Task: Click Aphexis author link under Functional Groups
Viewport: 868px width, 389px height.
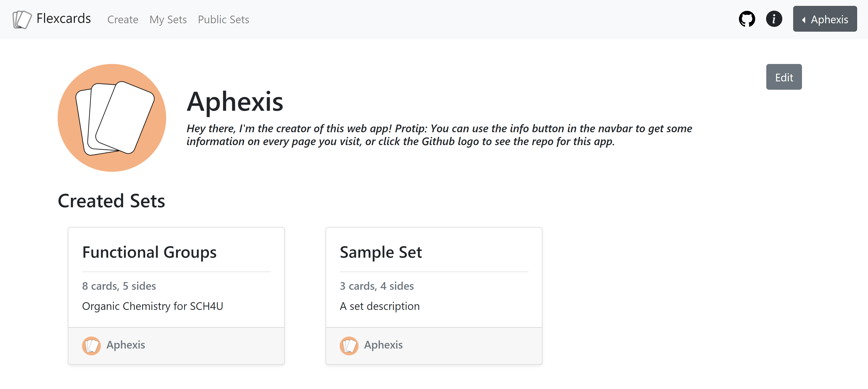Action: coord(126,345)
